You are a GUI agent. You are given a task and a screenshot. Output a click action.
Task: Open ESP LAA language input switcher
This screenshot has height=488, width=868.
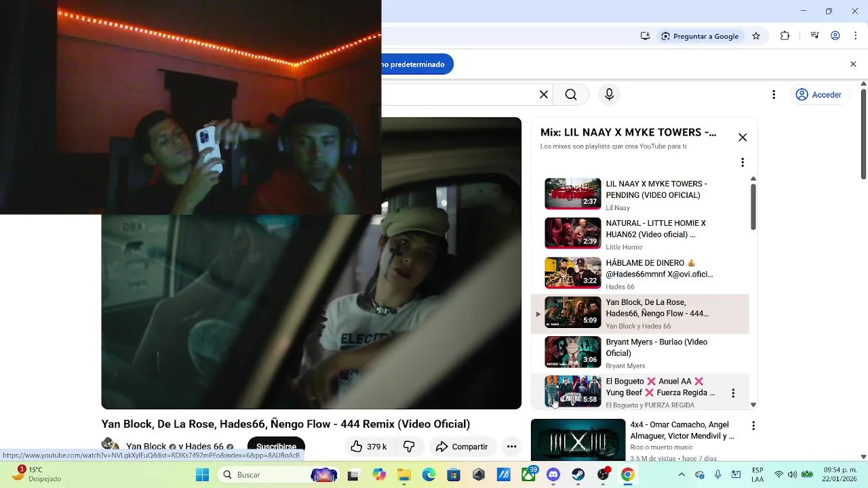[x=757, y=474]
